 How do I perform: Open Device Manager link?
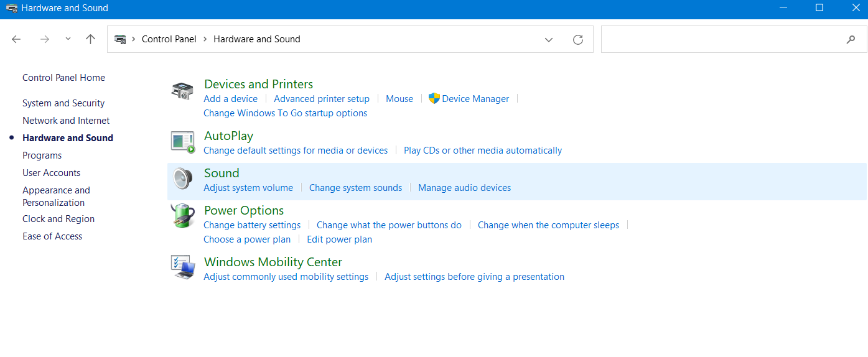[x=475, y=99]
